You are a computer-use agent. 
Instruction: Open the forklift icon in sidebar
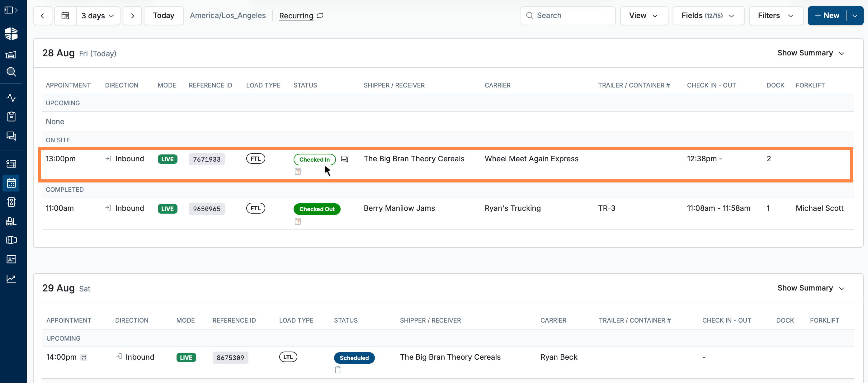pos(11,221)
